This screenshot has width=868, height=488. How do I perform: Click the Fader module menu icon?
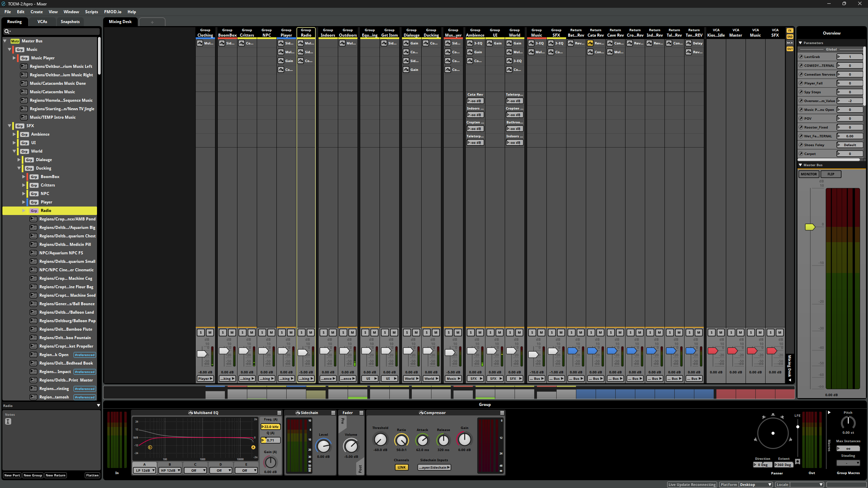pos(361,413)
